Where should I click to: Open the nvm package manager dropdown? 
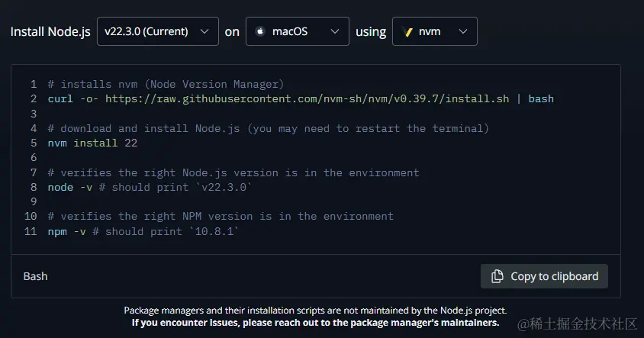[434, 32]
